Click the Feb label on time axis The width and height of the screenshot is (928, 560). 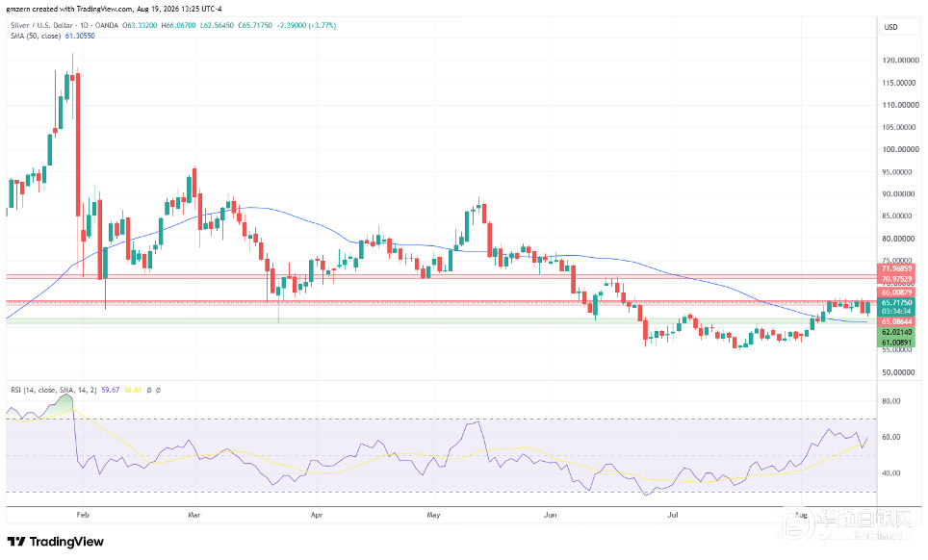coord(83,515)
